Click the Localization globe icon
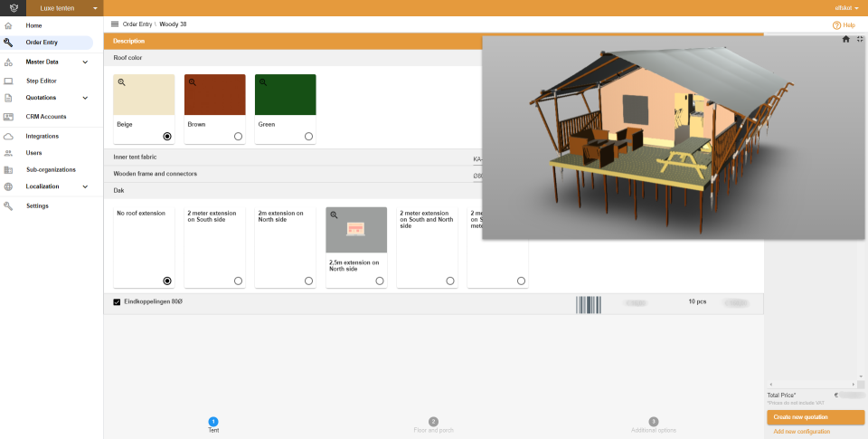 (x=8, y=186)
